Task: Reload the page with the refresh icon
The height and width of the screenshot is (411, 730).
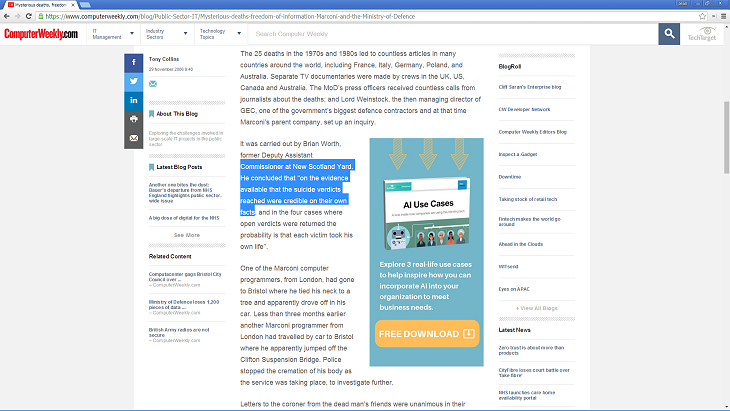Action: (x=28, y=16)
